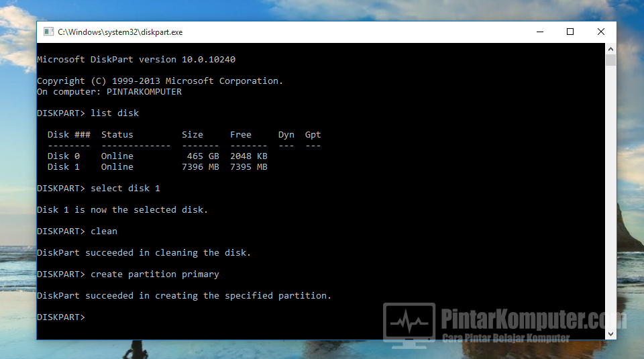Click the '465 GB' size value
Image resolution: width=644 pixels, height=359 pixels.
click(203, 156)
